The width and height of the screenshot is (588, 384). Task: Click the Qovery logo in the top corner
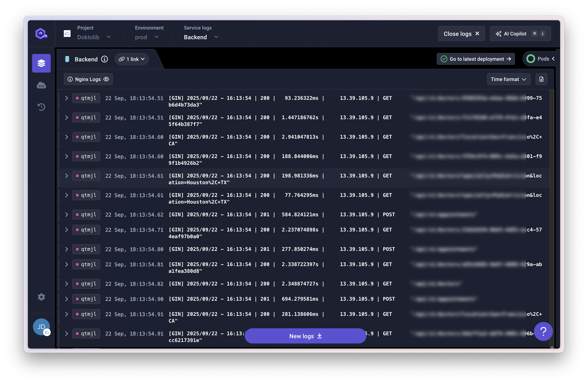coord(41,33)
